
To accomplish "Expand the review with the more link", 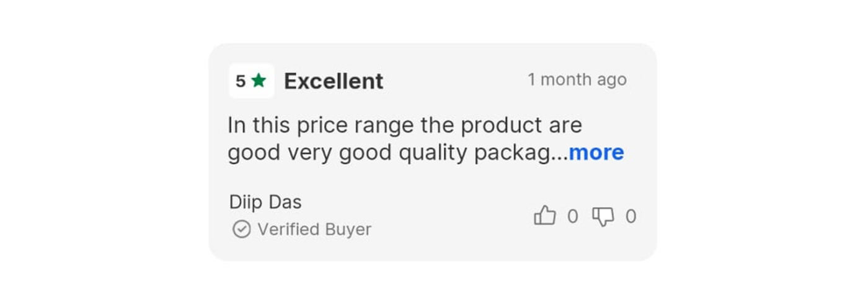I will click(x=596, y=152).
